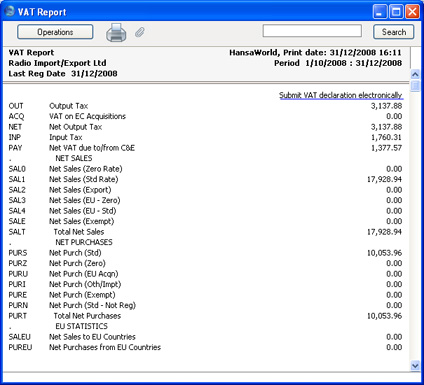Click the Period 1/10/2008 : 31/12/2008 text
Screen dimensions: 424x385
338,63
